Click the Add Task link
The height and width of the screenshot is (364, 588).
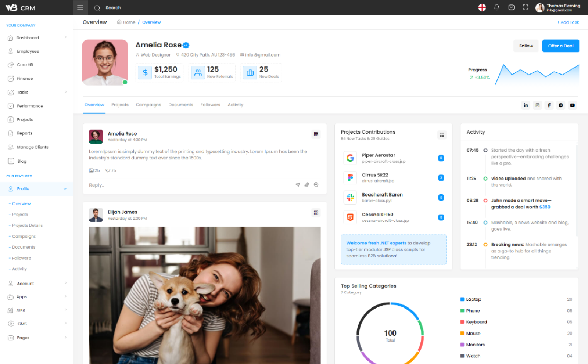(568, 22)
